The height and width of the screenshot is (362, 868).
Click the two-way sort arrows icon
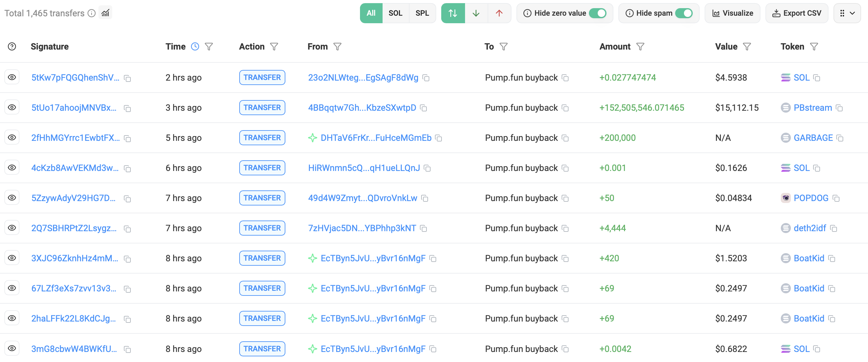(x=453, y=13)
